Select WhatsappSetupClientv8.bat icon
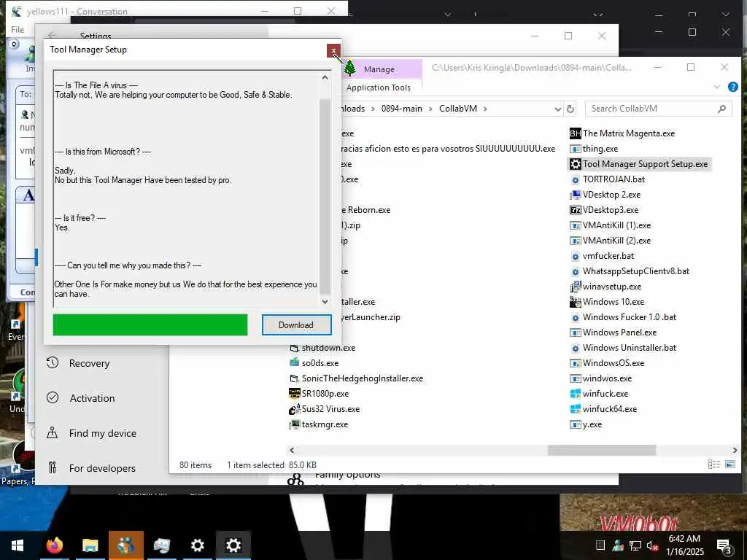This screenshot has height=560, width=747. click(x=575, y=271)
